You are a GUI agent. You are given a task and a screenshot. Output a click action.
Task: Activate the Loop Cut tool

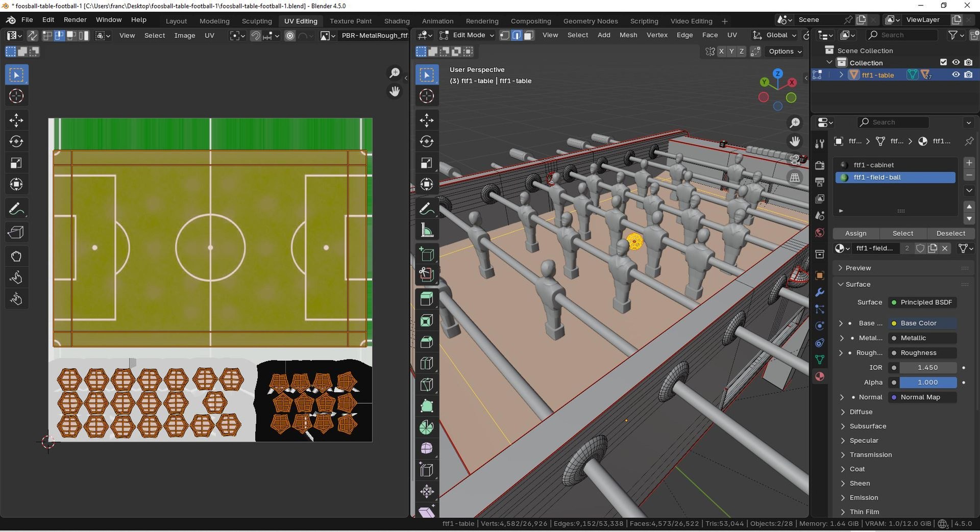pyautogui.click(x=427, y=363)
